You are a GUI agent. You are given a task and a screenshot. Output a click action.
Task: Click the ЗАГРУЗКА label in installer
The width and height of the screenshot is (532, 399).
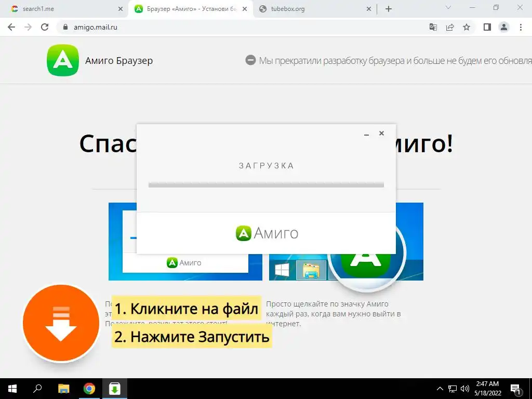267,166
